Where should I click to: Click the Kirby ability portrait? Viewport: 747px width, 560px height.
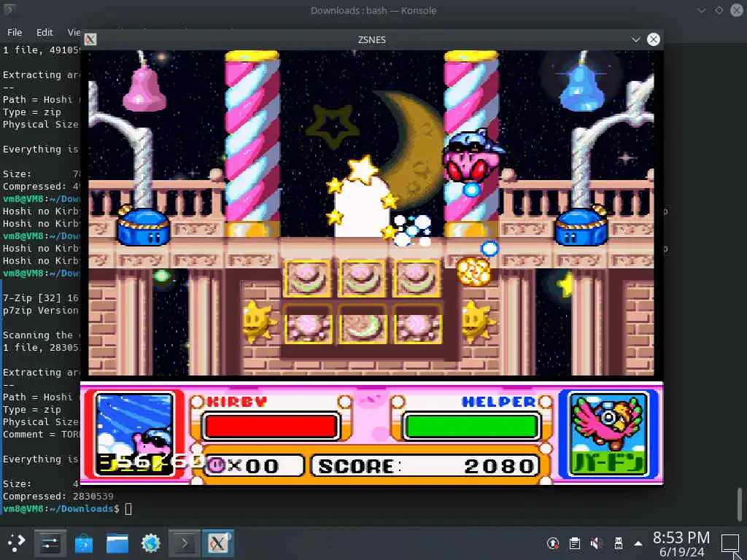click(135, 434)
